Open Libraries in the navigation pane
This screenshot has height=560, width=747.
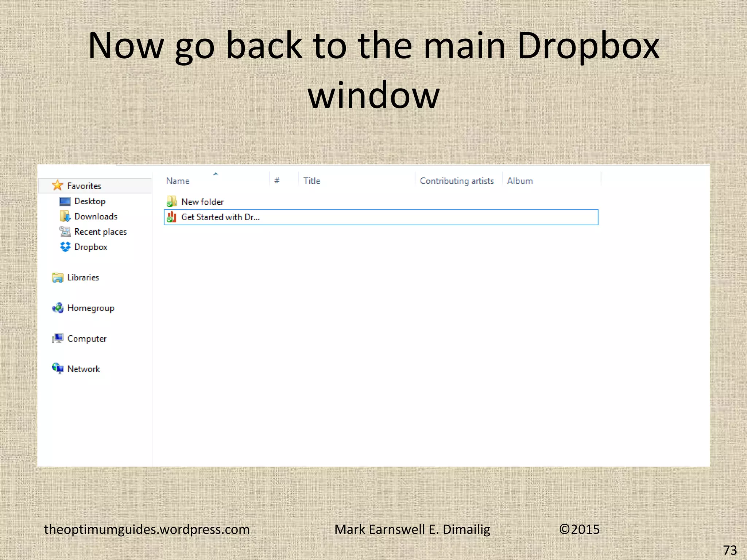(83, 277)
